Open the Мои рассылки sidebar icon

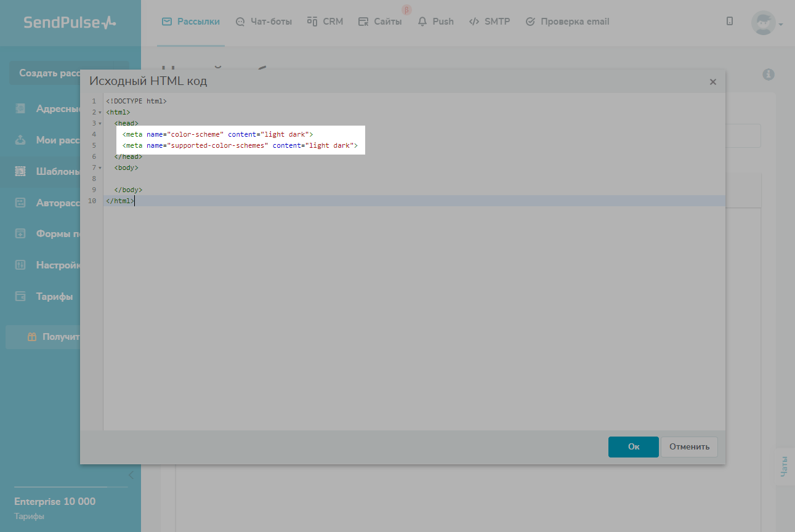pyautogui.click(x=20, y=140)
